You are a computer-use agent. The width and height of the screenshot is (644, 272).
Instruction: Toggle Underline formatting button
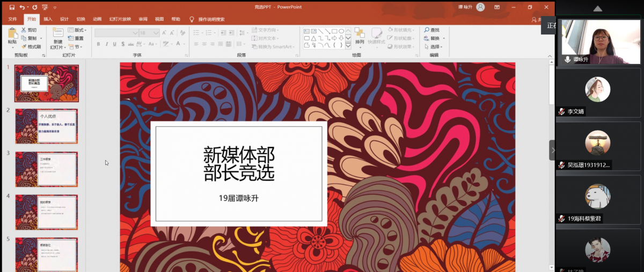click(115, 44)
